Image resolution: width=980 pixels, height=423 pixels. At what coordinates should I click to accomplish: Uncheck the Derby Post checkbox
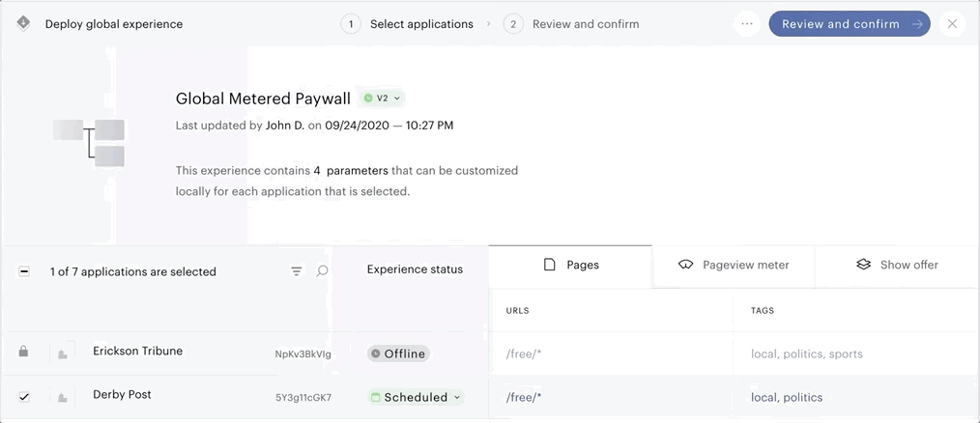click(x=24, y=397)
